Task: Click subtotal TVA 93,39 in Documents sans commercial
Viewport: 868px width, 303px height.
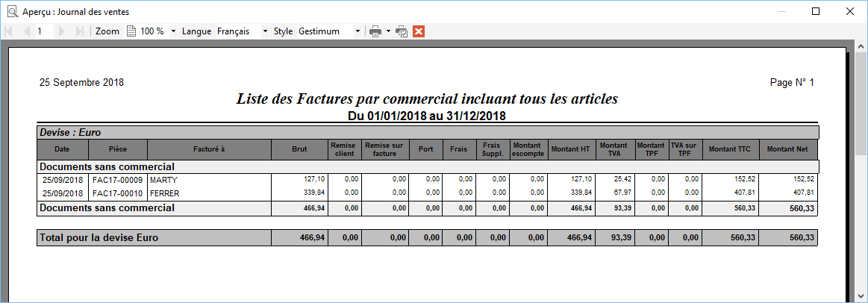Action: 622,209
